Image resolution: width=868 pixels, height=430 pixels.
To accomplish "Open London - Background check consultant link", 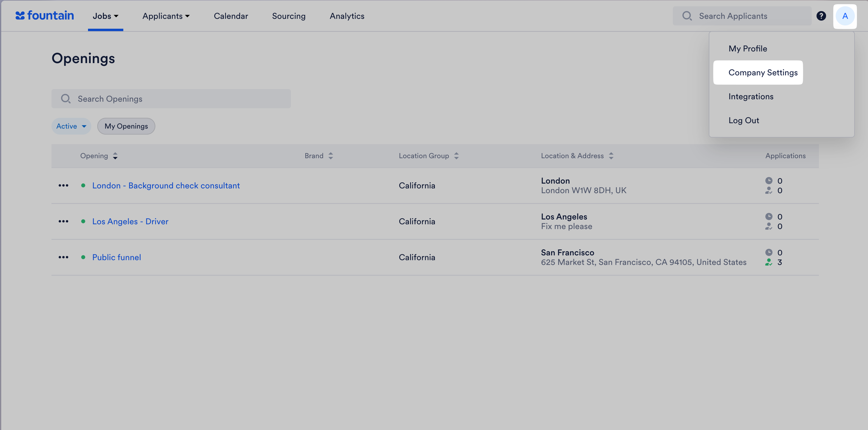I will pyautogui.click(x=166, y=185).
